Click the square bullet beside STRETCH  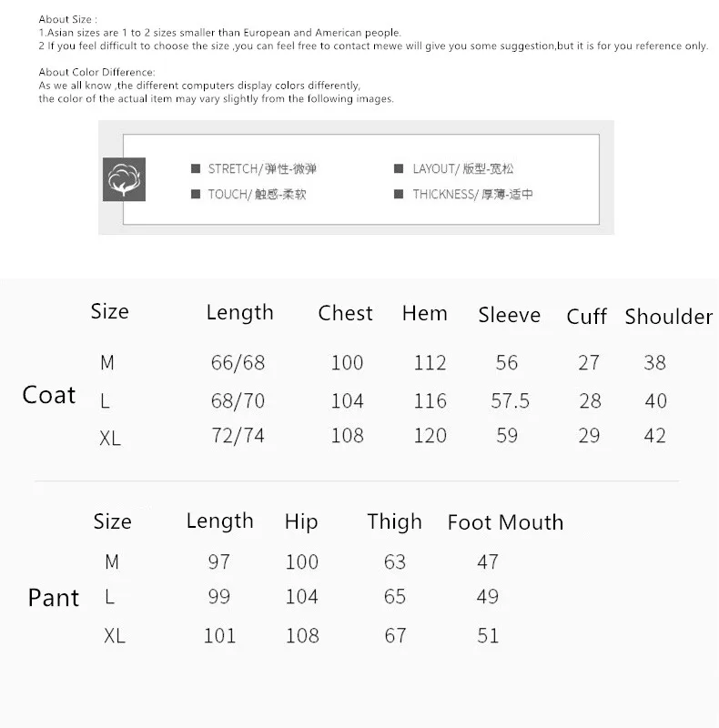tap(196, 168)
